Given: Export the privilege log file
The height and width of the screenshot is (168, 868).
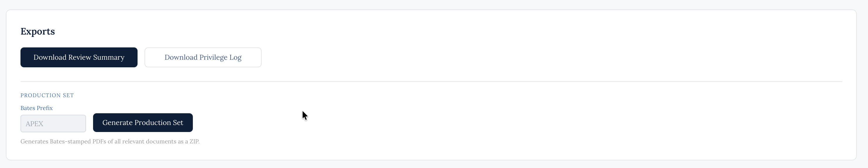Looking at the screenshot, I should coord(203,57).
